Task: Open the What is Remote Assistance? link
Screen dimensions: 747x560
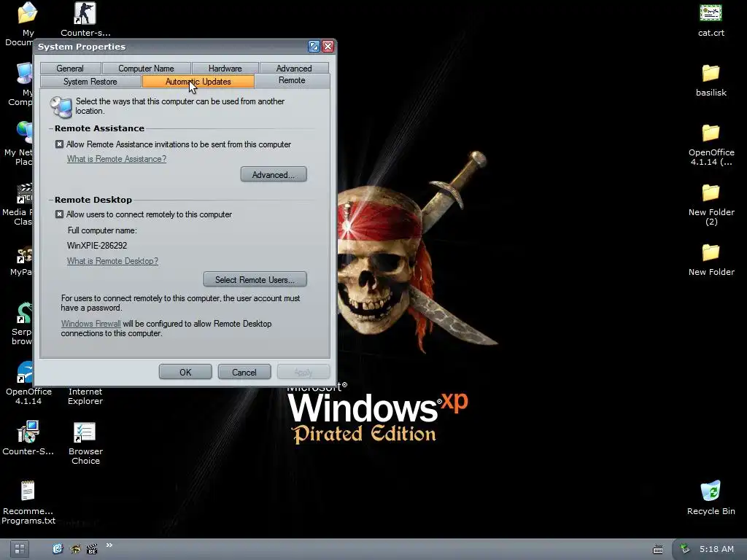Action: (117, 159)
